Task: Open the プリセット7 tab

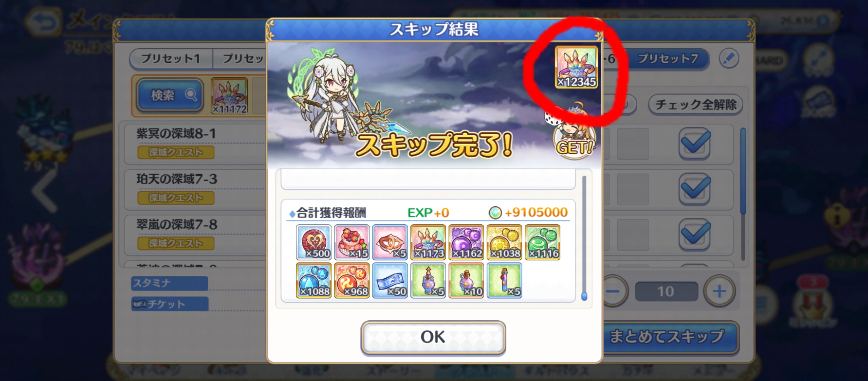Action: point(668,59)
